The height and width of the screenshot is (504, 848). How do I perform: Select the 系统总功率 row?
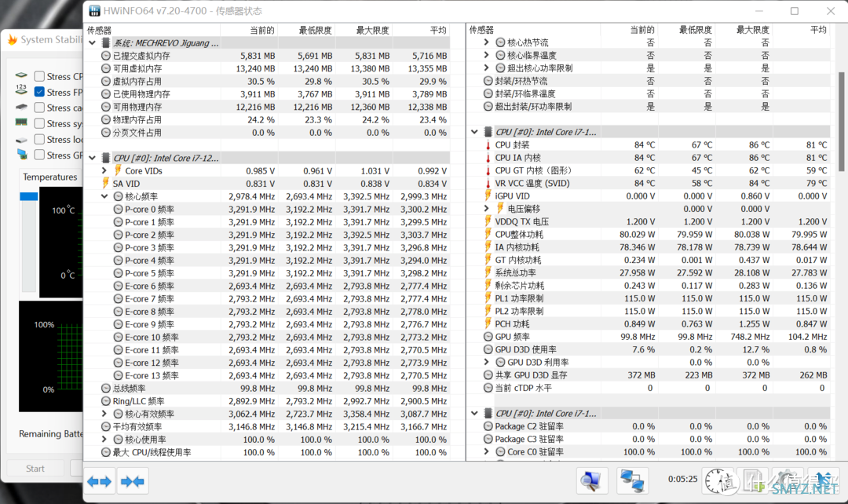pos(649,272)
